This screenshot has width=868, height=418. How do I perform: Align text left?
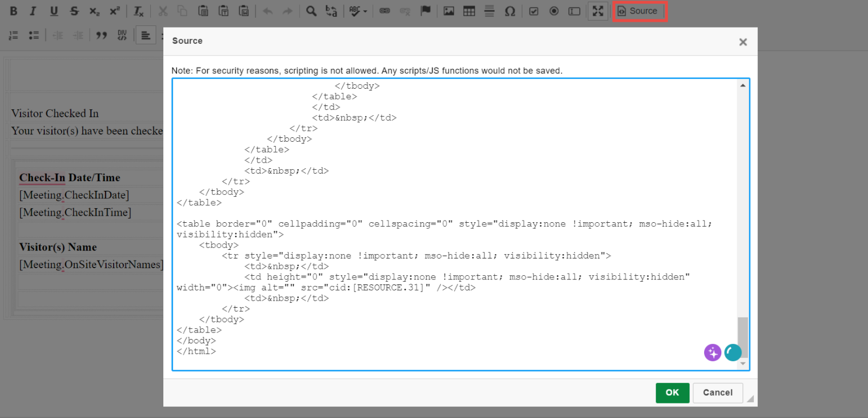pos(145,35)
